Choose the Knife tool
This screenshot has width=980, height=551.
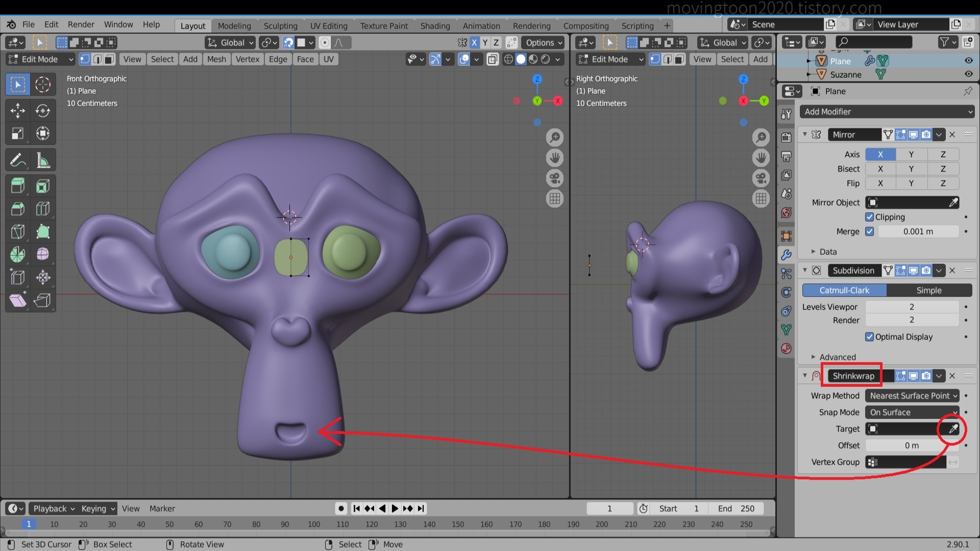pos(18,232)
